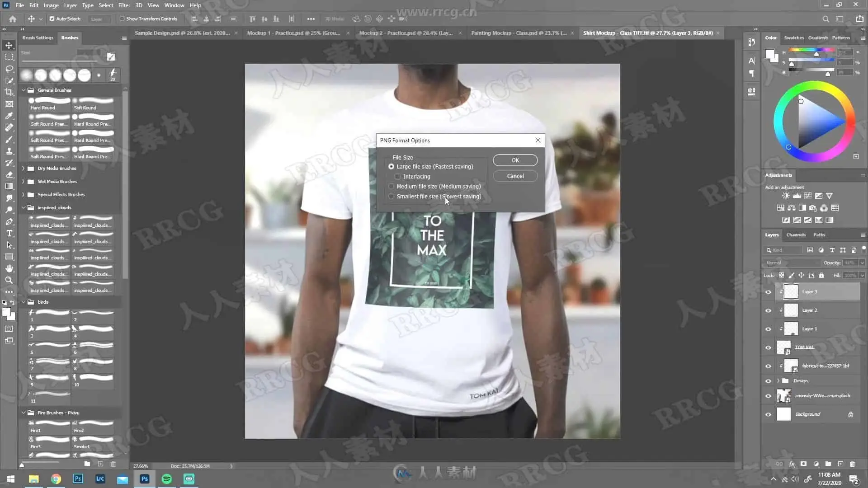Select the Crop tool
868x488 pixels.
click(x=9, y=92)
